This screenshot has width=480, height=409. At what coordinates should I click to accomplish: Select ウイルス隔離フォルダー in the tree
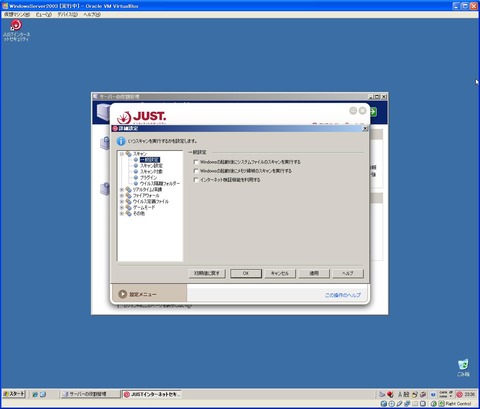click(x=160, y=184)
